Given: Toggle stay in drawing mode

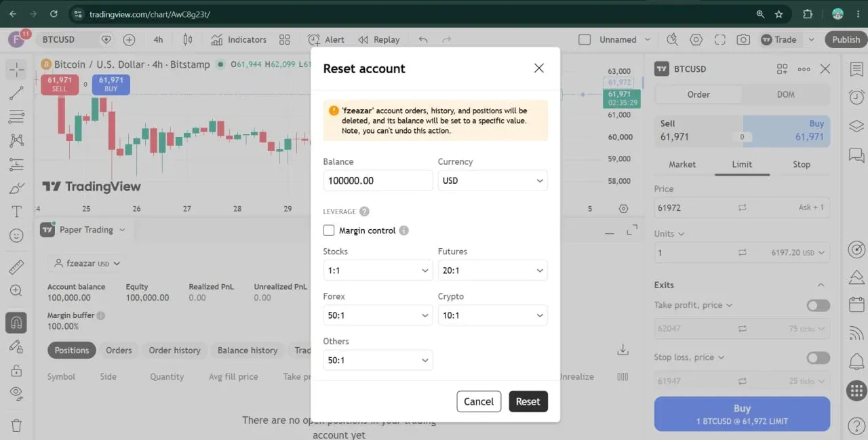Looking at the screenshot, I should (16, 346).
